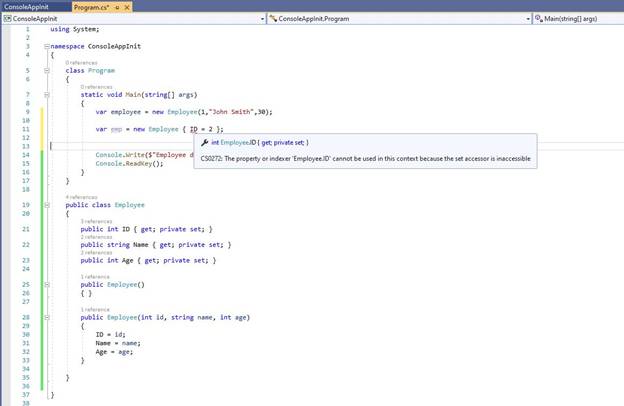624x406 pixels.
Task: Show references for the ID property
Action: 96,221
